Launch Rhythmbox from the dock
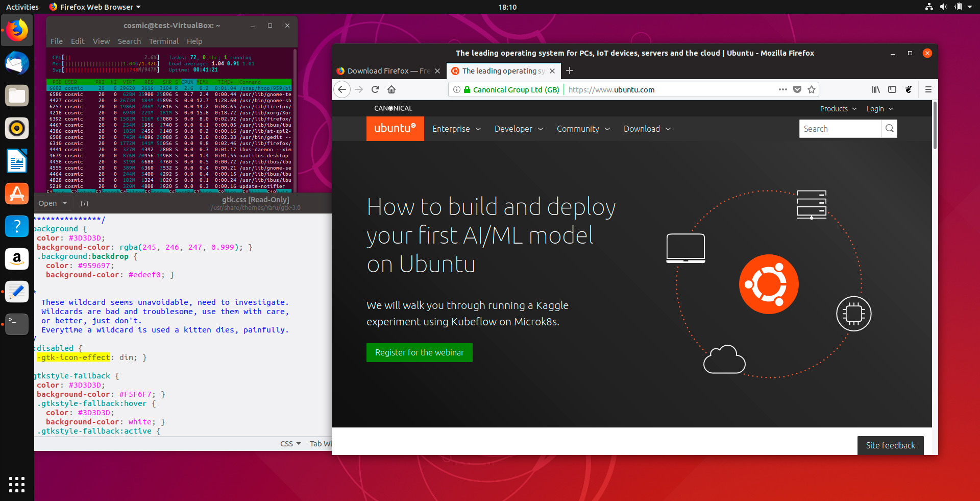Screen dimensions: 980x501 point(17,128)
